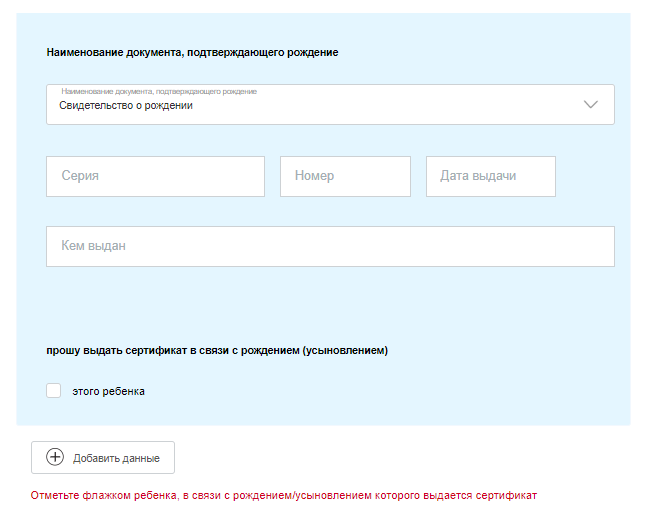The width and height of the screenshot is (652, 520).
Task: Click the 'Дата выдачи' date field
Action: click(x=490, y=176)
